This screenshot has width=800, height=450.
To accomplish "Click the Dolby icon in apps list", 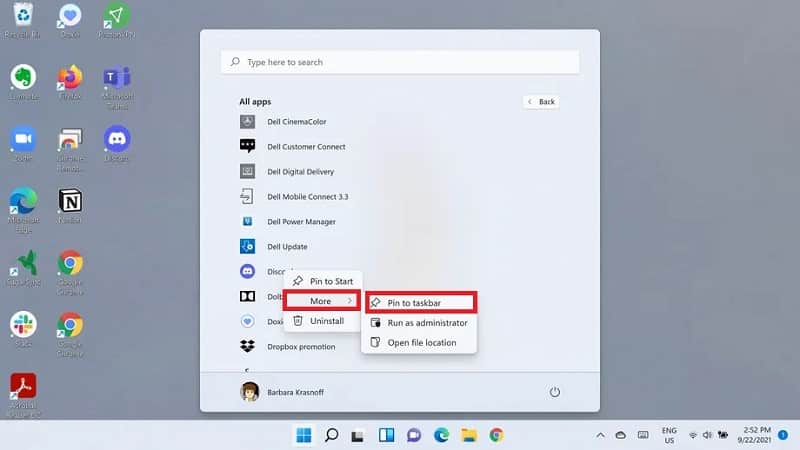I will (247, 296).
